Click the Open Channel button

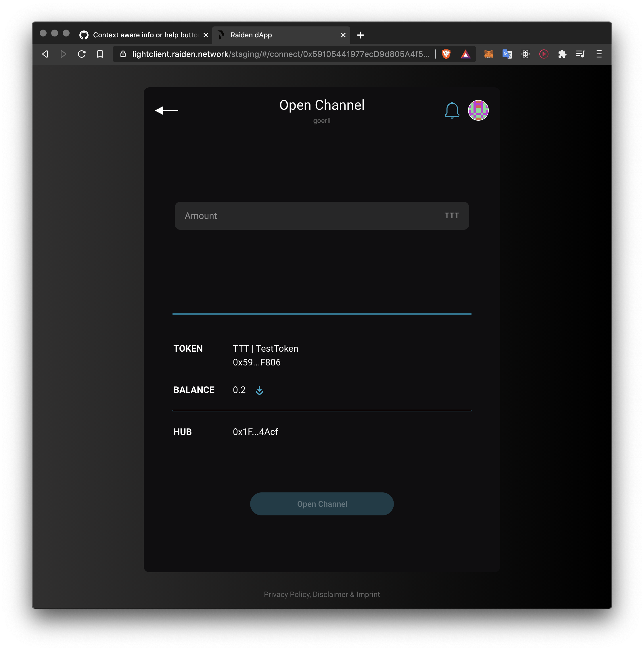pos(322,504)
